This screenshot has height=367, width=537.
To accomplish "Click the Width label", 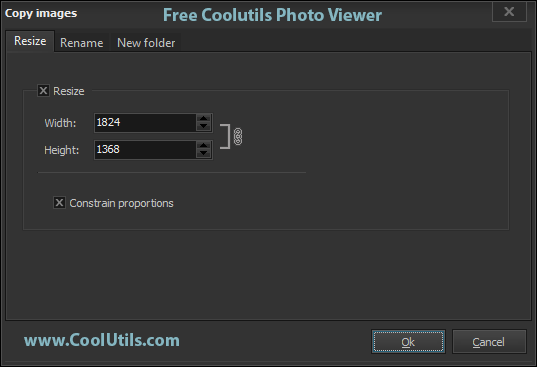I will click(x=60, y=123).
